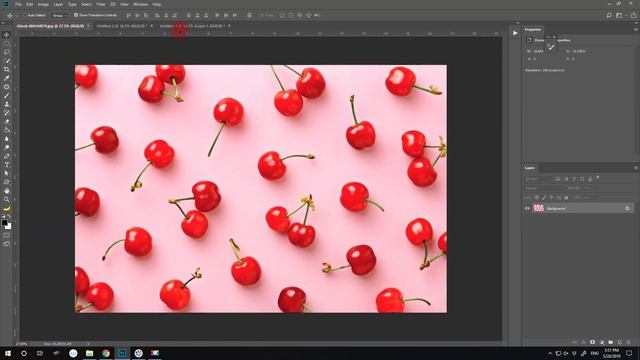Toggle Lock image pixels brush icon

pos(544,197)
